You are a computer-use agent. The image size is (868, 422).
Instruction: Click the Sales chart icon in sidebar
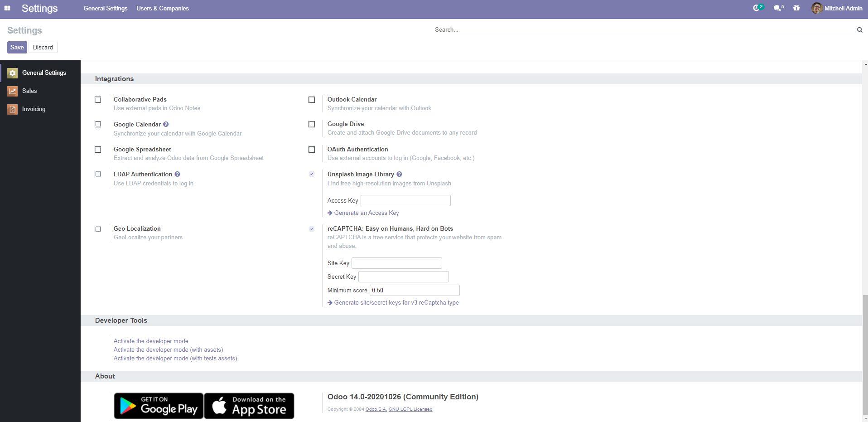pos(13,91)
